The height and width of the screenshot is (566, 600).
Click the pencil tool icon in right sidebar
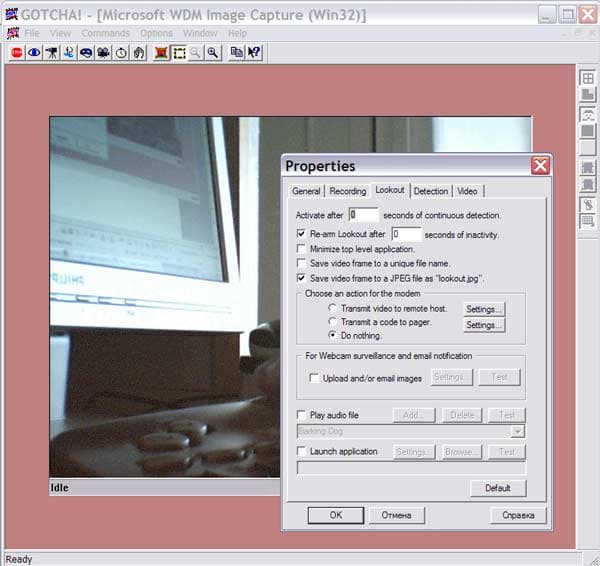click(588, 205)
